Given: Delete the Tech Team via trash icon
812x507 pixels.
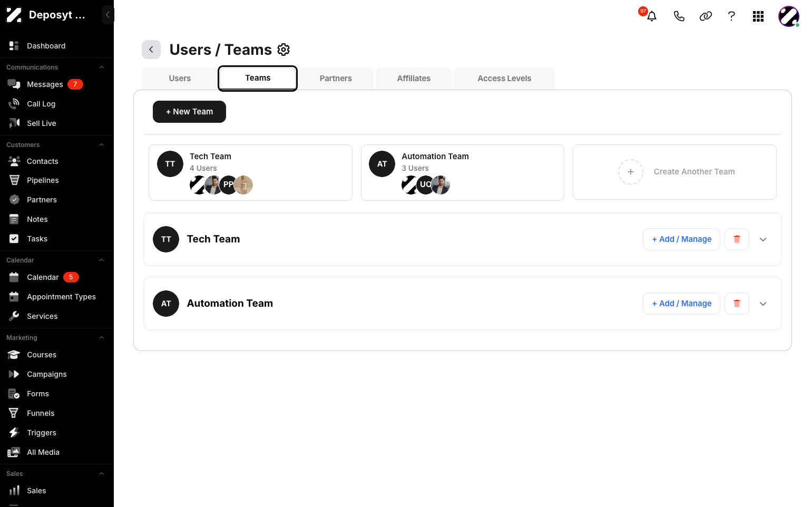Looking at the screenshot, I should [737, 239].
